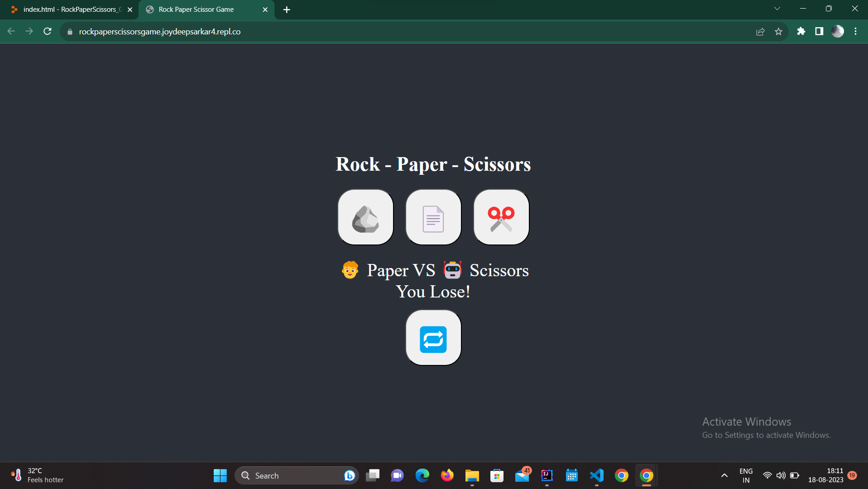Click the browser profile avatar
This screenshot has width=868, height=489.
838,31
